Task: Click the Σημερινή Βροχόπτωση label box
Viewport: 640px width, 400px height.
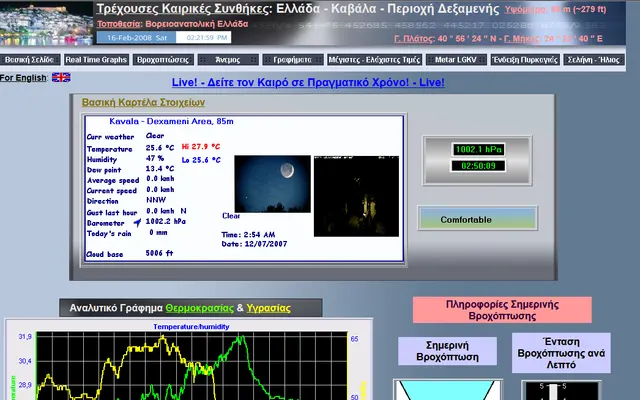Action: coord(447,351)
